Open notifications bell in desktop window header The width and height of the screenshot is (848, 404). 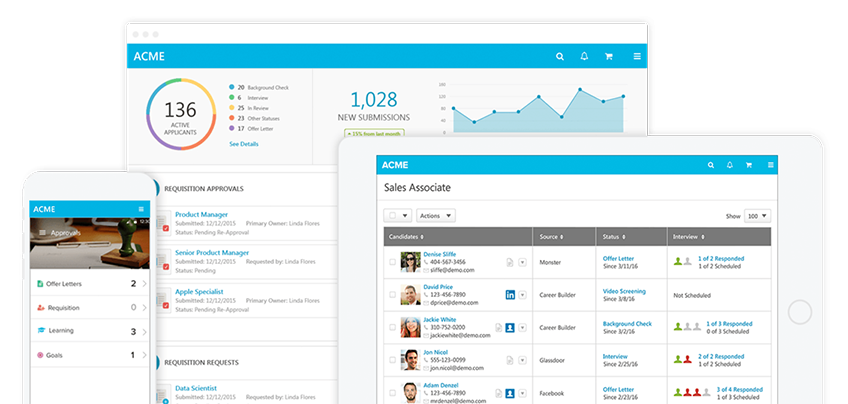click(x=584, y=56)
